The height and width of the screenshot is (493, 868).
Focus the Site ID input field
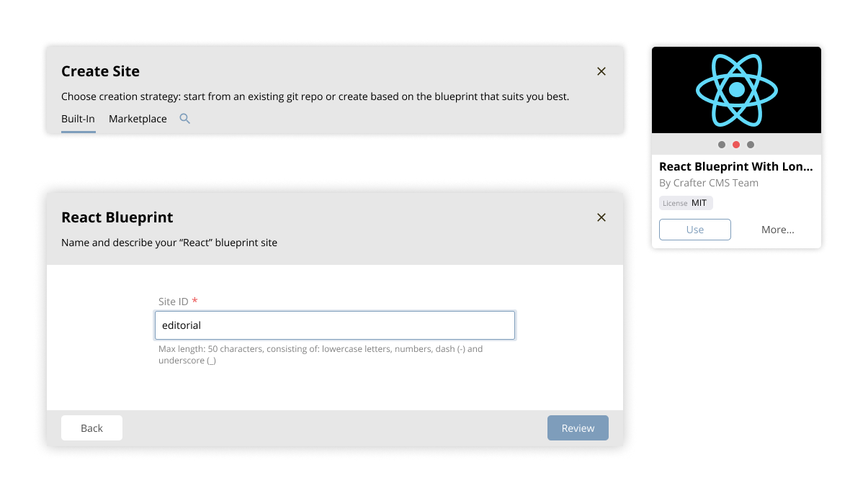[335, 325]
